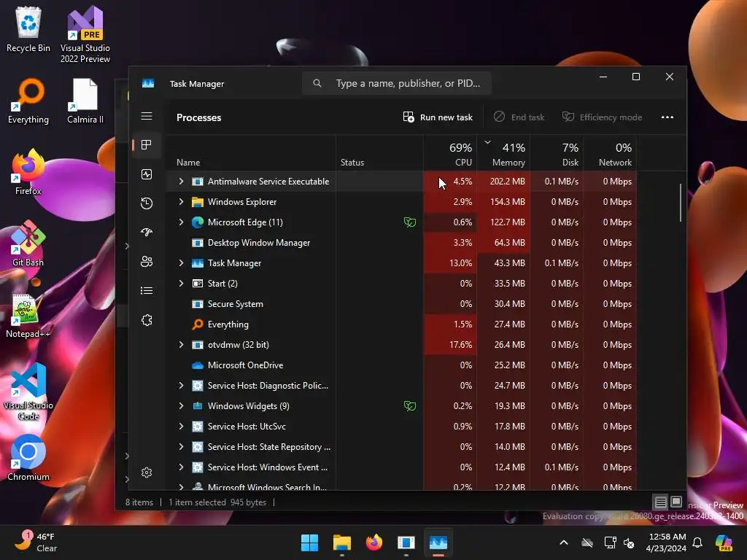
Task: Click the 202.2 MB memory cell
Action: 503,182
